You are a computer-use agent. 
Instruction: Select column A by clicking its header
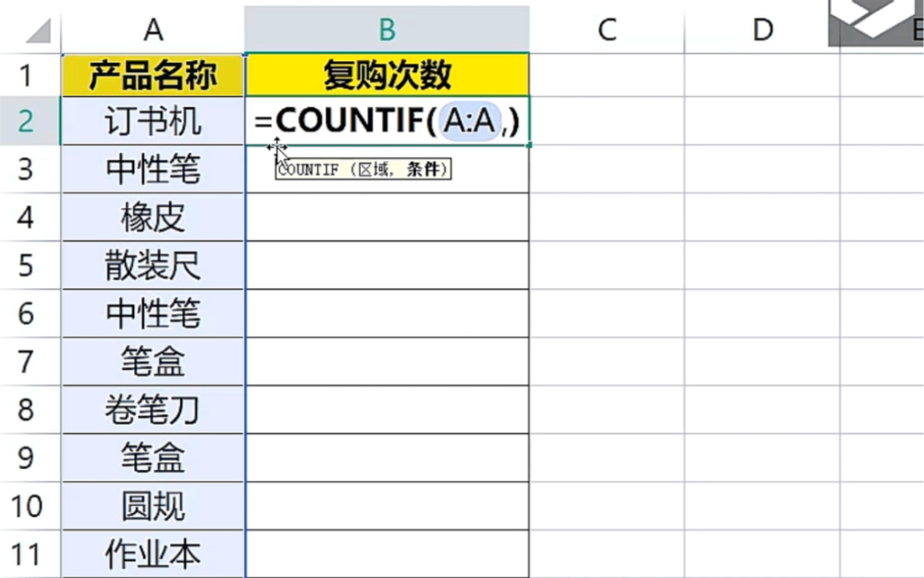pos(153,29)
